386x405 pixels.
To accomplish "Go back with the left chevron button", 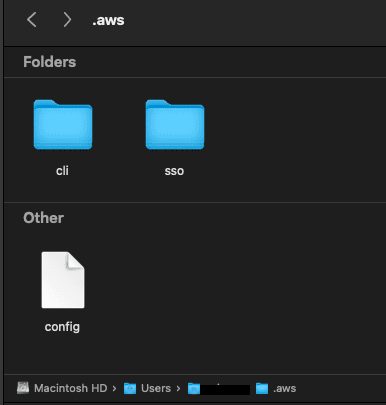I will click(32, 20).
